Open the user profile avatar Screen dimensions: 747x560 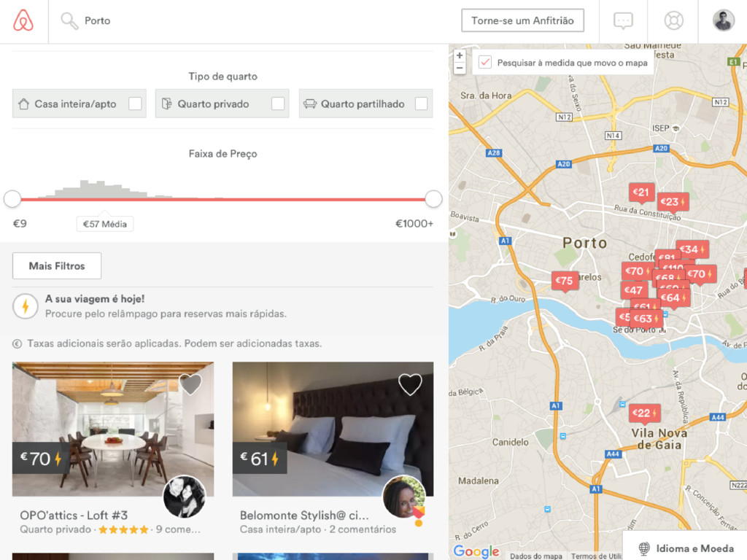(x=723, y=20)
